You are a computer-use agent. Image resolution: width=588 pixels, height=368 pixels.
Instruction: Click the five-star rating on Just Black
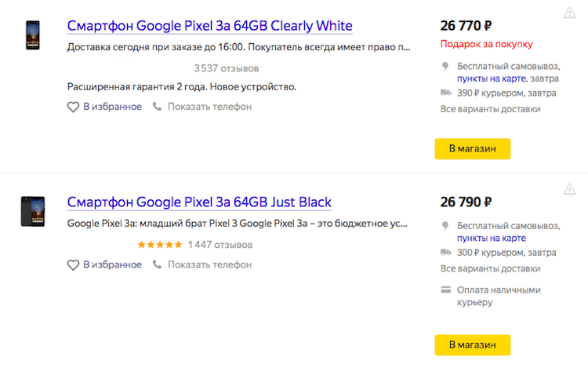pyautogui.click(x=160, y=245)
